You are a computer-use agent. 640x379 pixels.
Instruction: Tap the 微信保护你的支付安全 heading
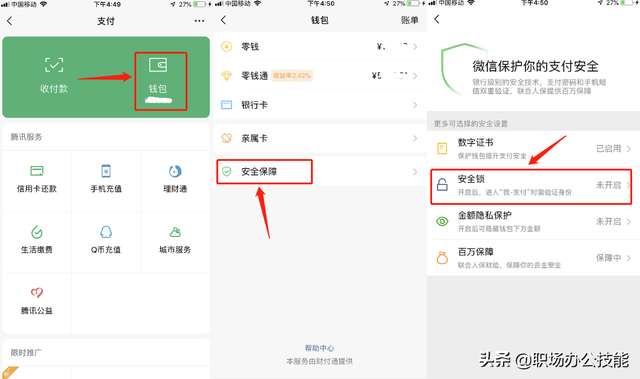point(536,66)
